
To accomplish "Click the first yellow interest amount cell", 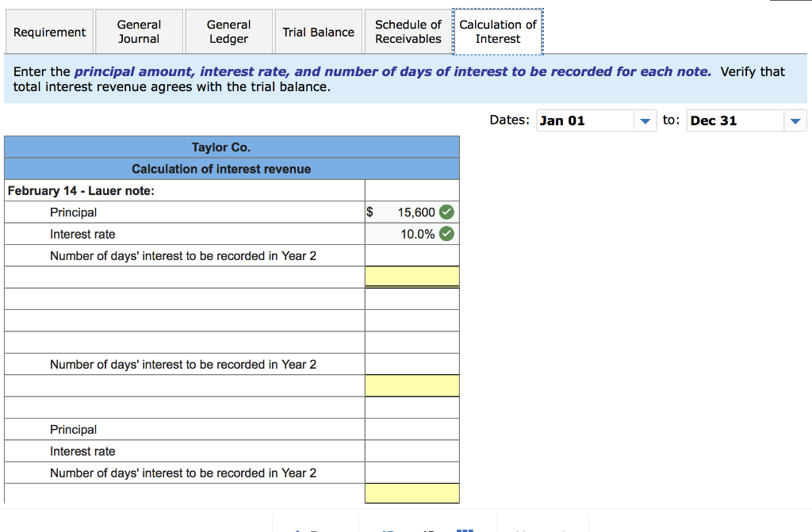I will click(412, 276).
